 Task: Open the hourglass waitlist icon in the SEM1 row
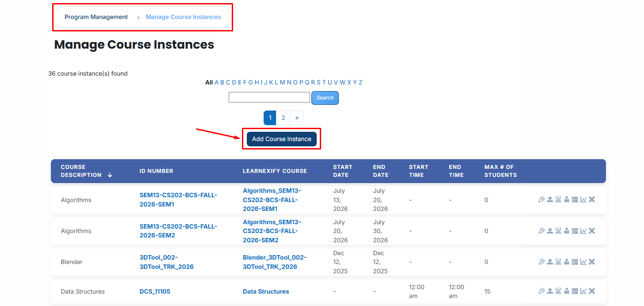(x=558, y=199)
